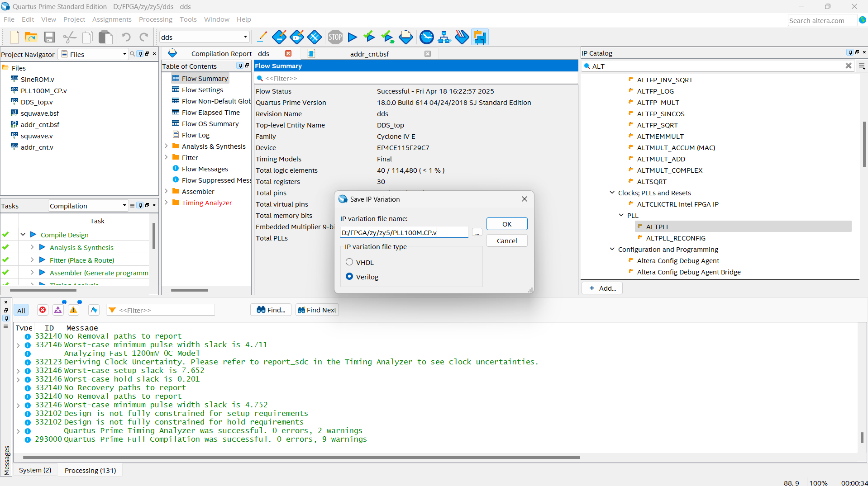Open the Timing Analyzer clock icon
This screenshot has height=486, width=868.
426,37
